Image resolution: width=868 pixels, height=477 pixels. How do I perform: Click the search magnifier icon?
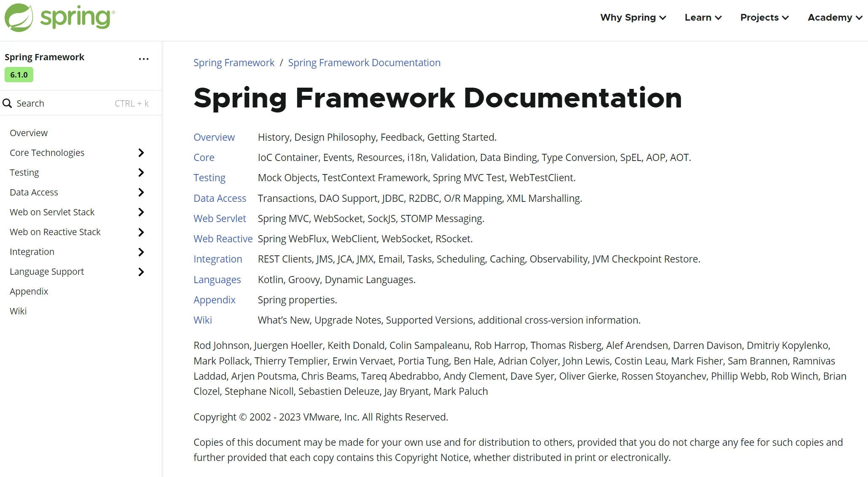(7, 103)
